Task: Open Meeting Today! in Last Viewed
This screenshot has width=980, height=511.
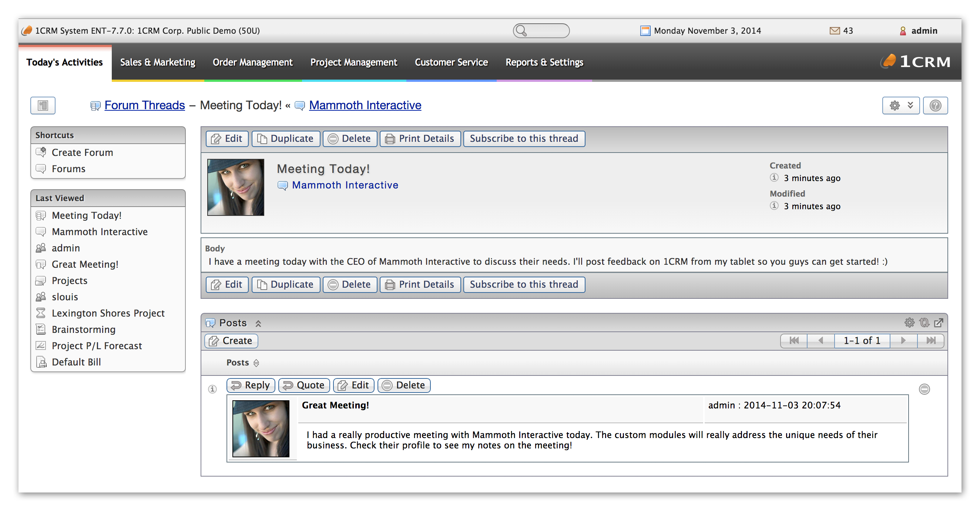Action: (x=87, y=216)
